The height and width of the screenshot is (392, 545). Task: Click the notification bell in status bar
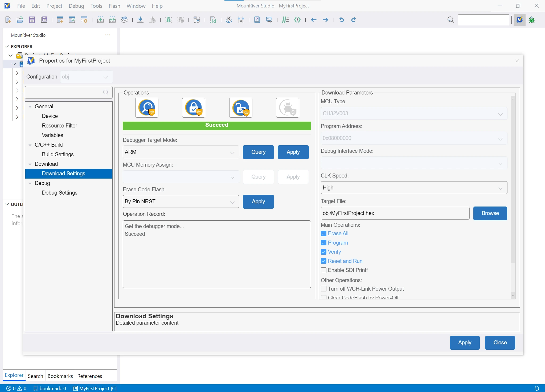(x=537, y=389)
